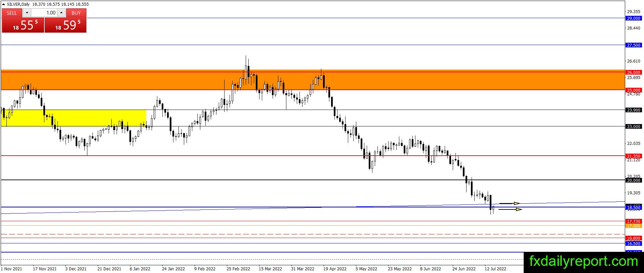Select the 21.350 red price label
Viewport: 644px width, 273px height.
point(634,156)
